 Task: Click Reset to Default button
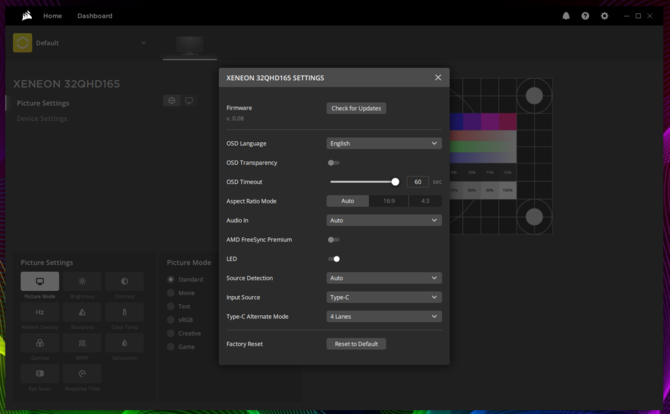pyautogui.click(x=356, y=344)
